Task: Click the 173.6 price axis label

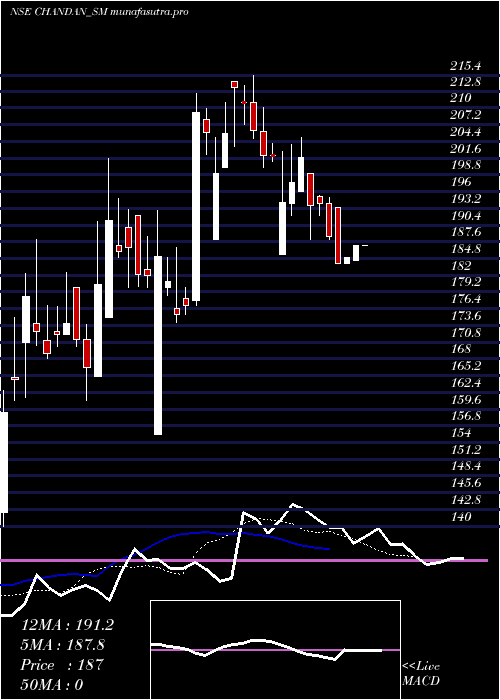Action: pyautogui.click(x=466, y=316)
